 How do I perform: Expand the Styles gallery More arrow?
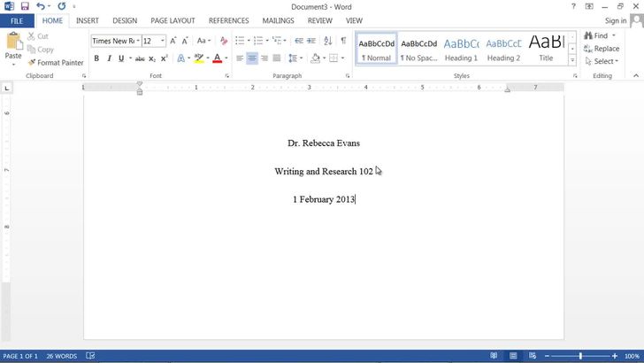(x=572, y=60)
